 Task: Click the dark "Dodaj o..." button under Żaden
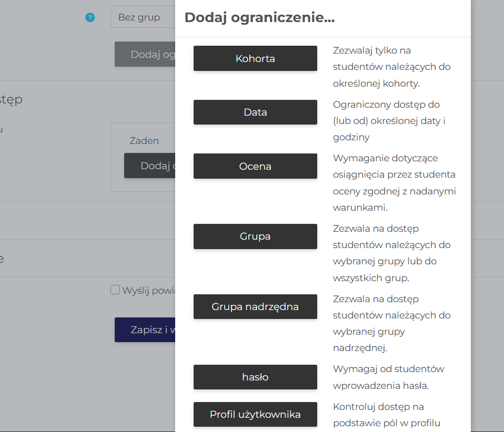tap(150, 166)
